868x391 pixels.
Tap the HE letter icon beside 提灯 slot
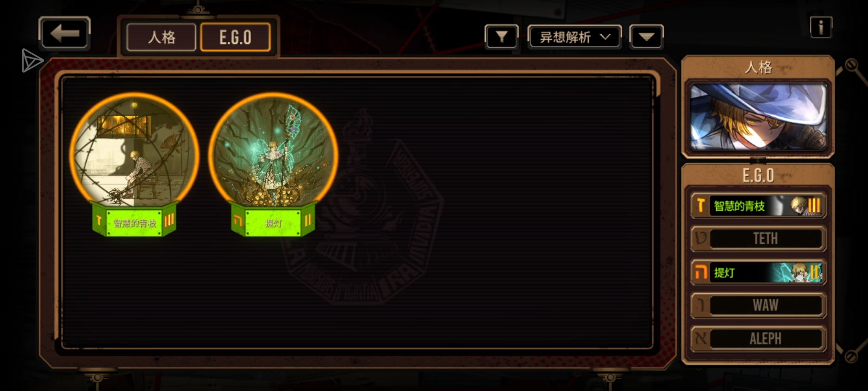coord(701,272)
